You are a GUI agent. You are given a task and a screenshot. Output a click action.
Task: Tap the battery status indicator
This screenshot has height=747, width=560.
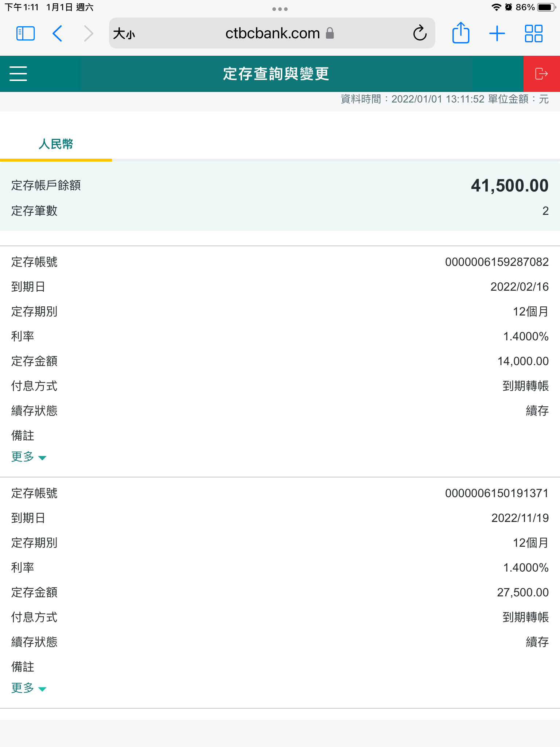pyautogui.click(x=545, y=7)
